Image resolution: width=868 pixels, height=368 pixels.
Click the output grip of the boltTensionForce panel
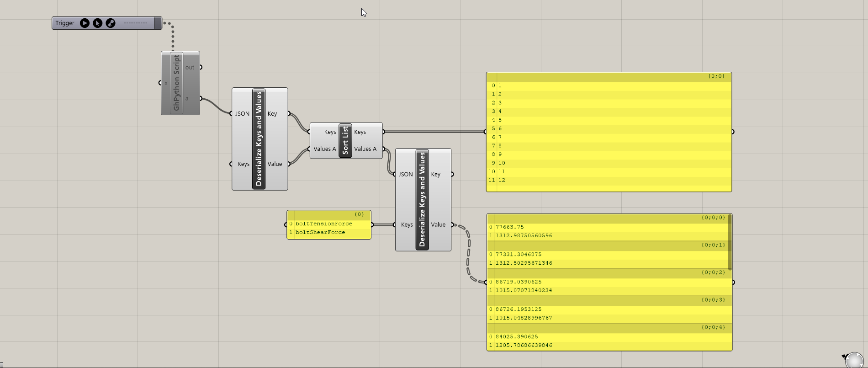tap(372, 224)
